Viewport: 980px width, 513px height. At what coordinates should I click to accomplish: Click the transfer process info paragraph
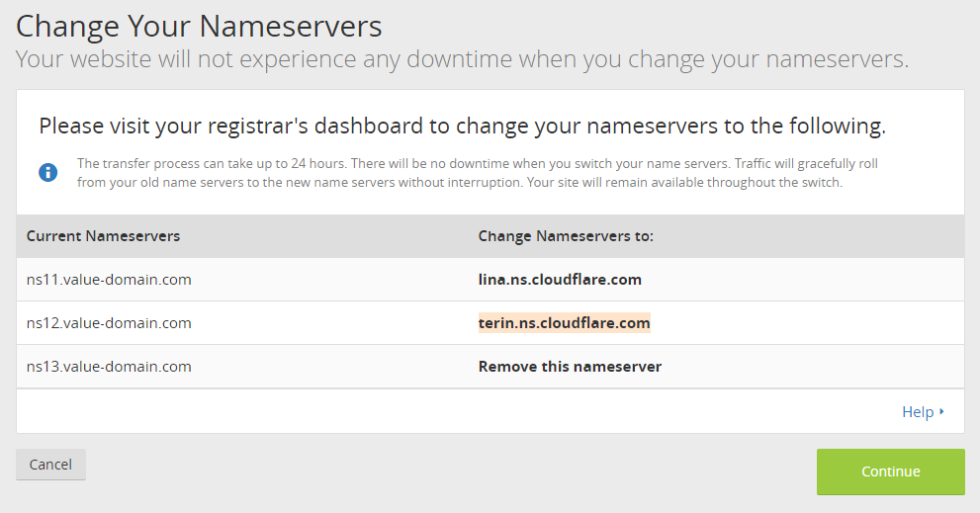tap(478, 173)
